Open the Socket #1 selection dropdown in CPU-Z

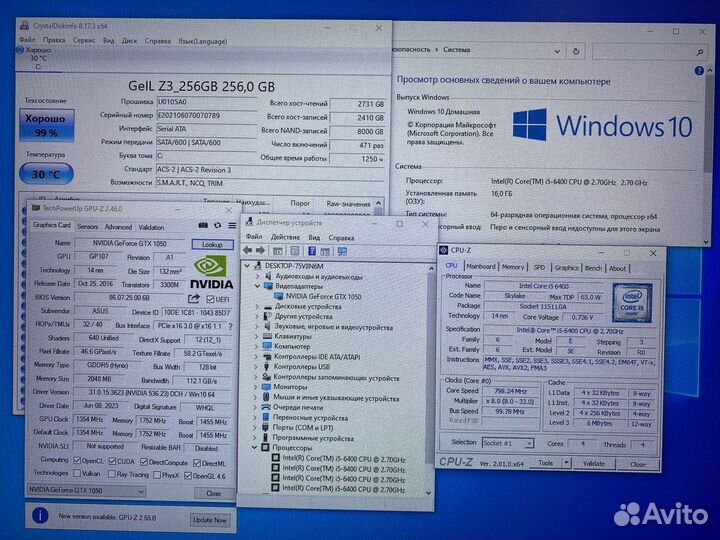pos(508,443)
